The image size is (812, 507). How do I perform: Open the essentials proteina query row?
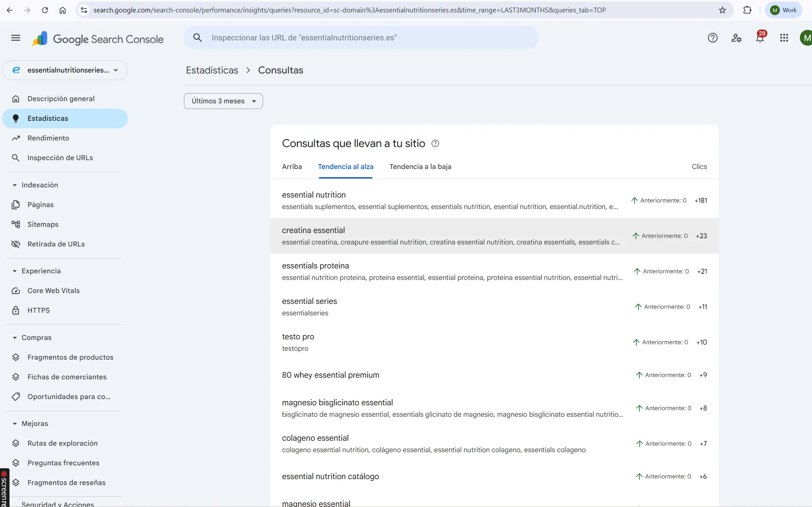[494, 271]
